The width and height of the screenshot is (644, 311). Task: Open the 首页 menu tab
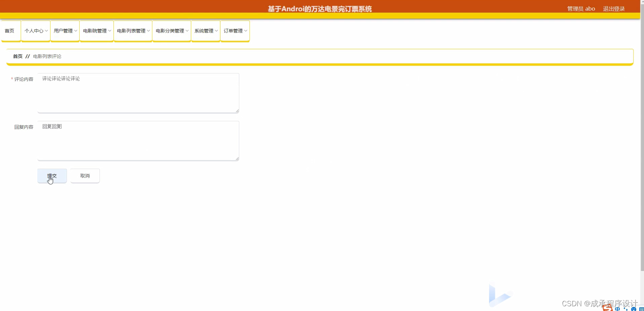click(11, 31)
